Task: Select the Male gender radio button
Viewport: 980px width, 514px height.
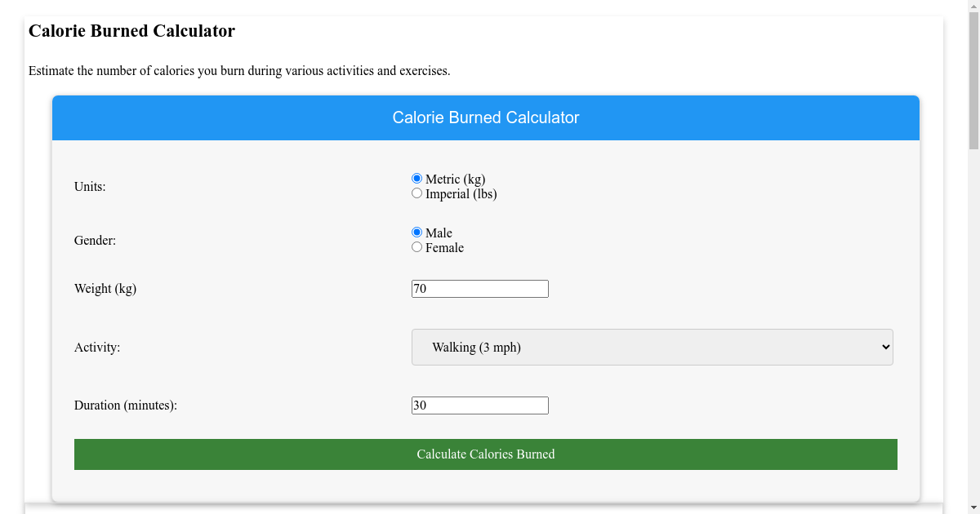Action: (416, 232)
